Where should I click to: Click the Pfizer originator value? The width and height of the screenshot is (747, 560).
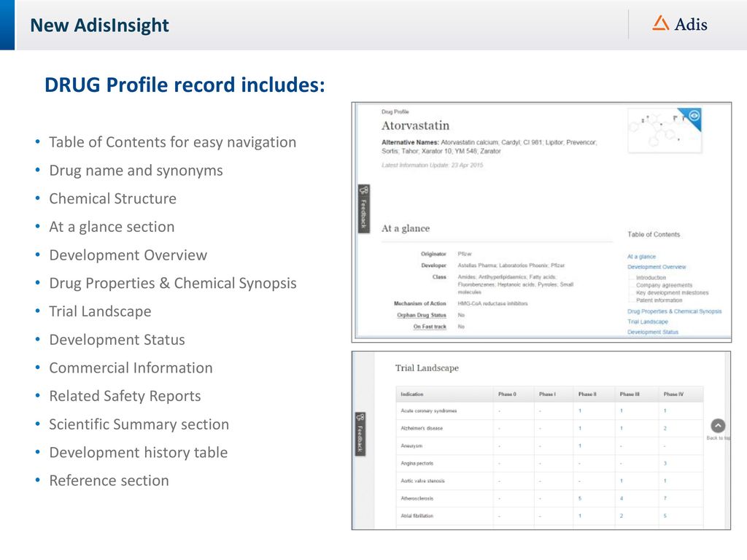(465, 254)
